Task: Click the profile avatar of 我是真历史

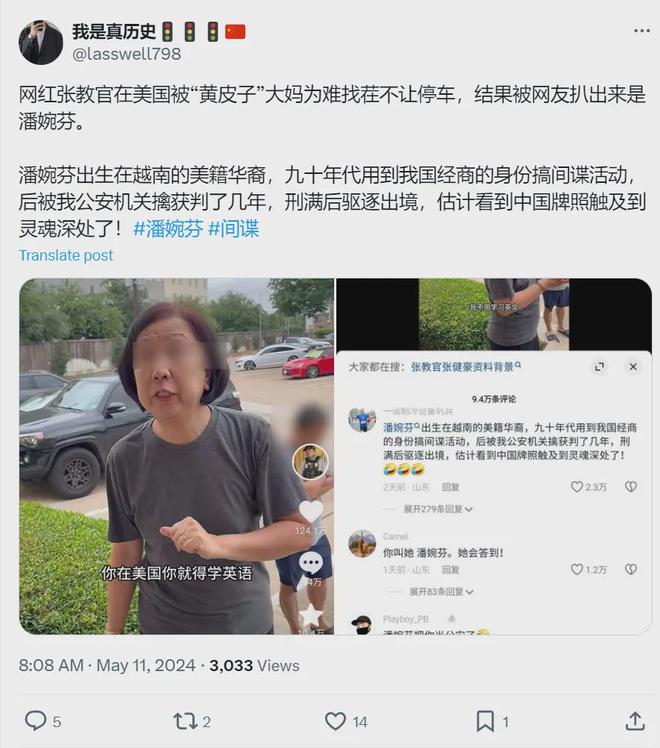Action: click(41, 42)
